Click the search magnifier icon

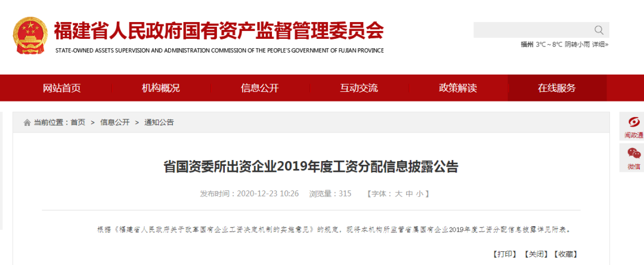click(x=599, y=30)
